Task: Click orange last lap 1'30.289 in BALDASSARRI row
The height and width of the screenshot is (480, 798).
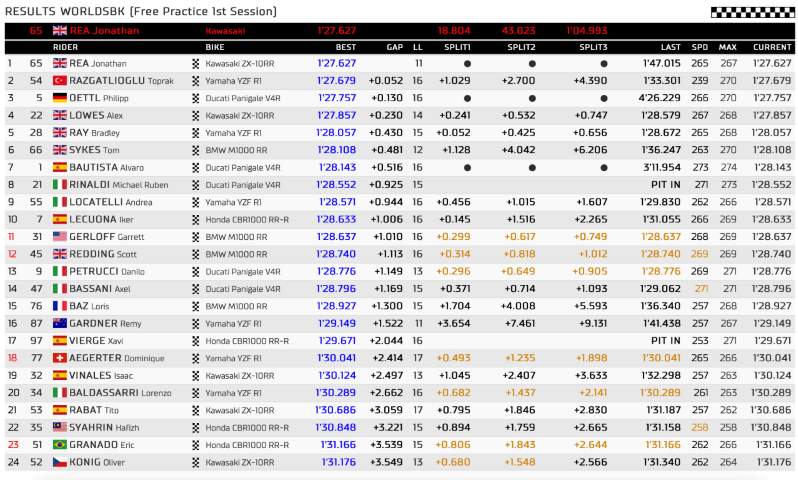Action: (660, 392)
